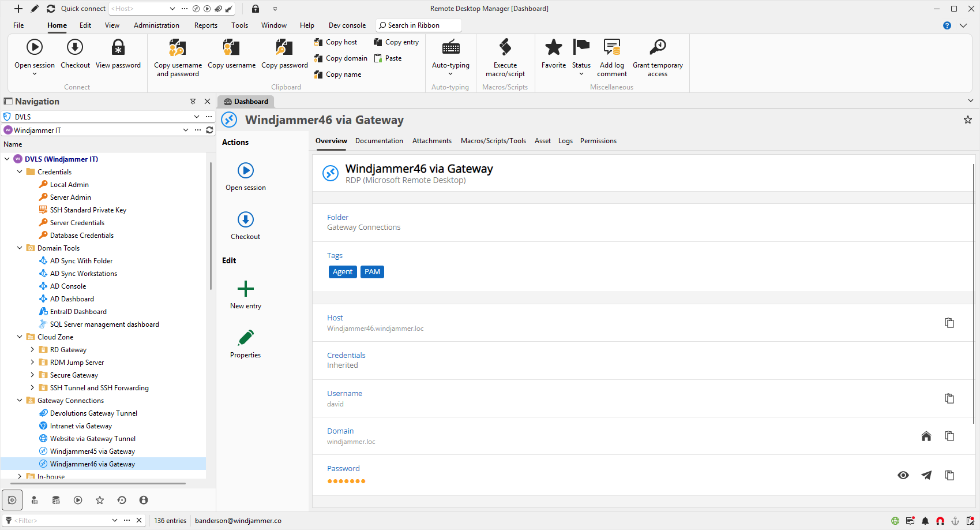Click Grant temporary access icon
This screenshot has width=980, height=530.
[x=657, y=47]
